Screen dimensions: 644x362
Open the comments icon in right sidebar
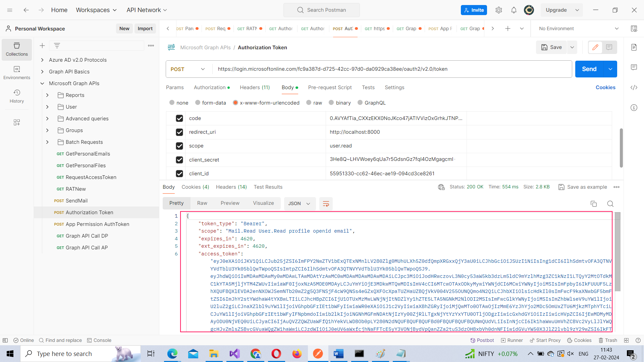coord(634,67)
